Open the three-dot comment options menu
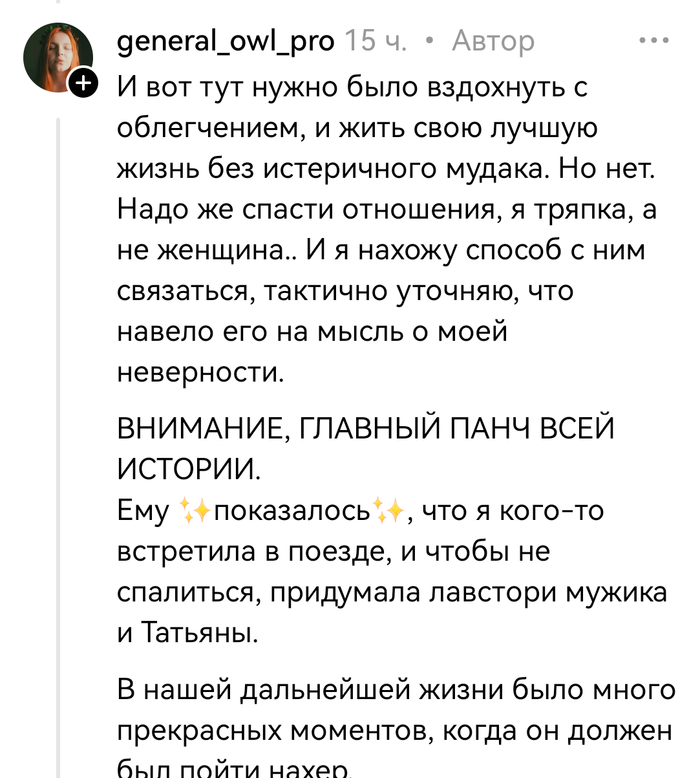The height and width of the screenshot is (778, 700). coord(653,41)
